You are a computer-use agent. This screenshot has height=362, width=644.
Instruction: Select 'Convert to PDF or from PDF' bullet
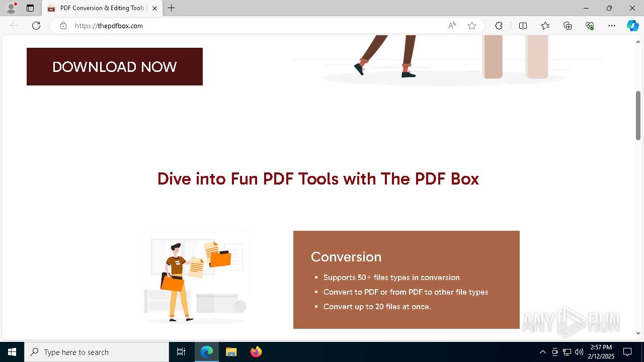[406, 292]
